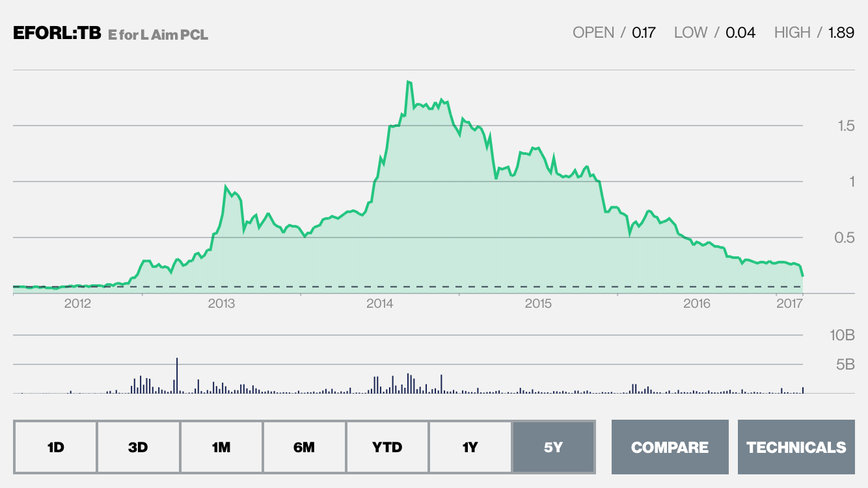Click the 2016 axis label
The width and height of the screenshot is (868, 488).
tap(696, 304)
